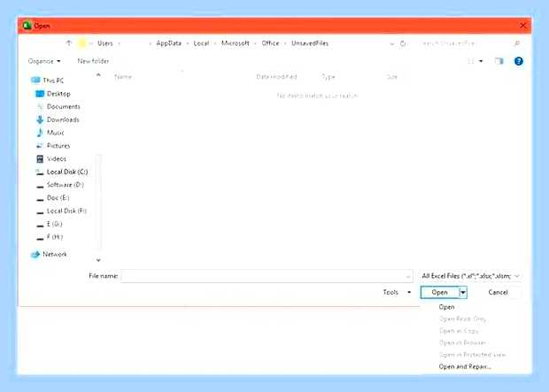The width and height of the screenshot is (549, 392).
Task: Click the navigation pane scroll down arrow
Action: click(98, 260)
